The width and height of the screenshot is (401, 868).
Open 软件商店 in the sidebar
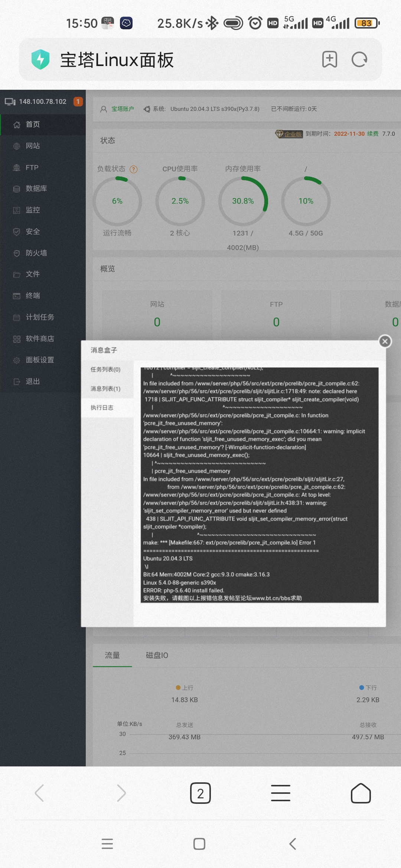(x=43, y=339)
